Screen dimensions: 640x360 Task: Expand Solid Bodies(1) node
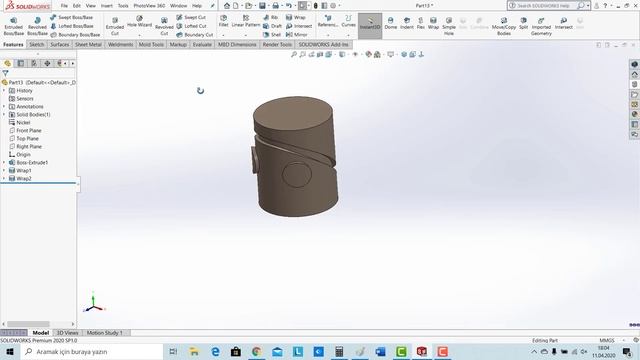coord(4,115)
